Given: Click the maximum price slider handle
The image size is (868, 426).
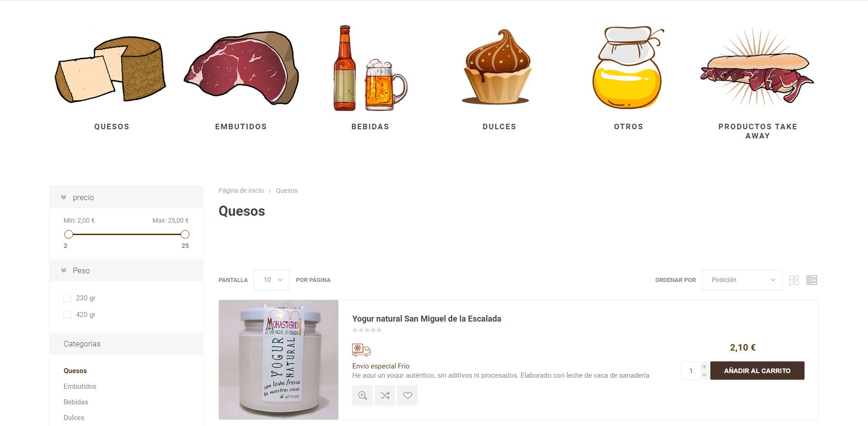Looking at the screenshot, I should coord(185,234).
